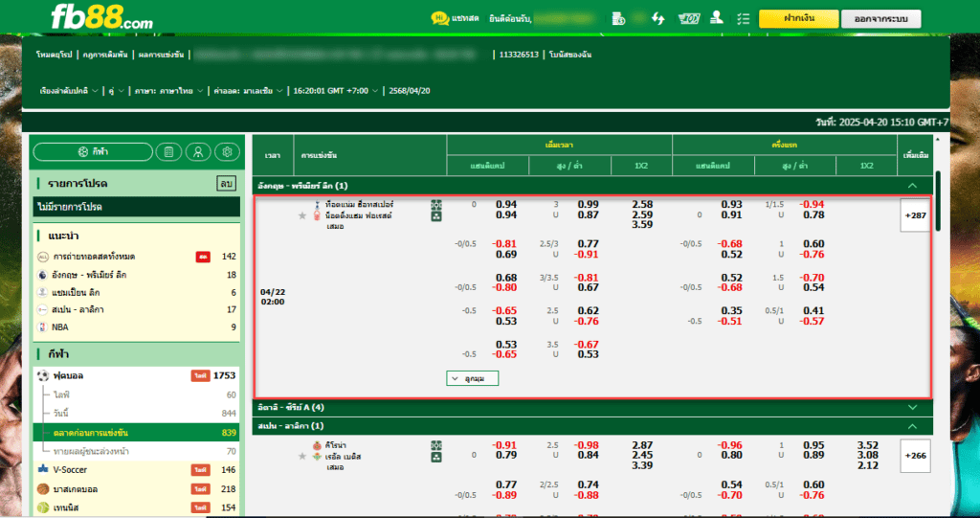Screen dimensions: 980x518
Task: Open the GMT +7:00 timezone dropdown
Action: click(x=336, y=91)
